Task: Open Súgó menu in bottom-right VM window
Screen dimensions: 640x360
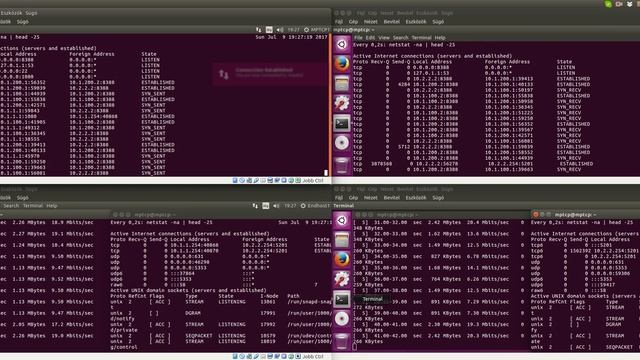Action: click(438, 198)
